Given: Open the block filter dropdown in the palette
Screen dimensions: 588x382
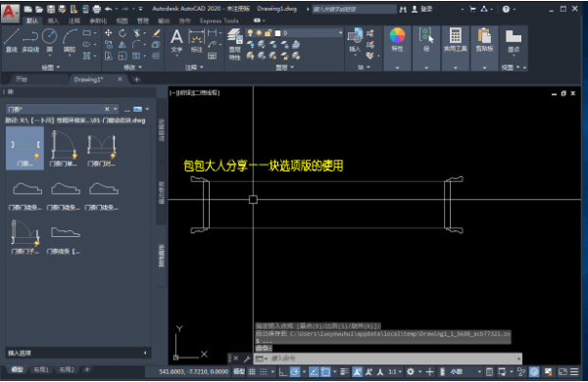Looking at the screenshot, I should click(115, 109).
